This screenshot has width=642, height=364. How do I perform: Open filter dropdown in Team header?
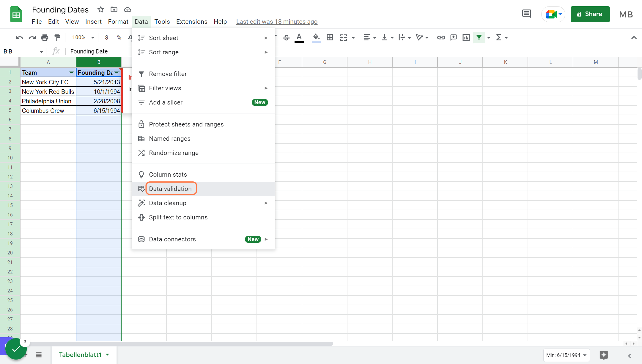point(71,73)
